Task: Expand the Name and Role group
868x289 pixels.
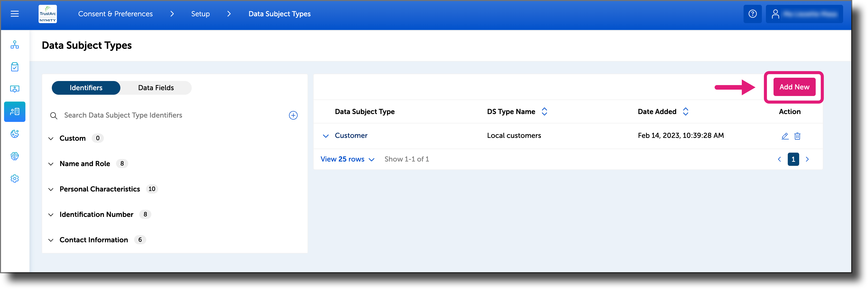Action: 51,164
